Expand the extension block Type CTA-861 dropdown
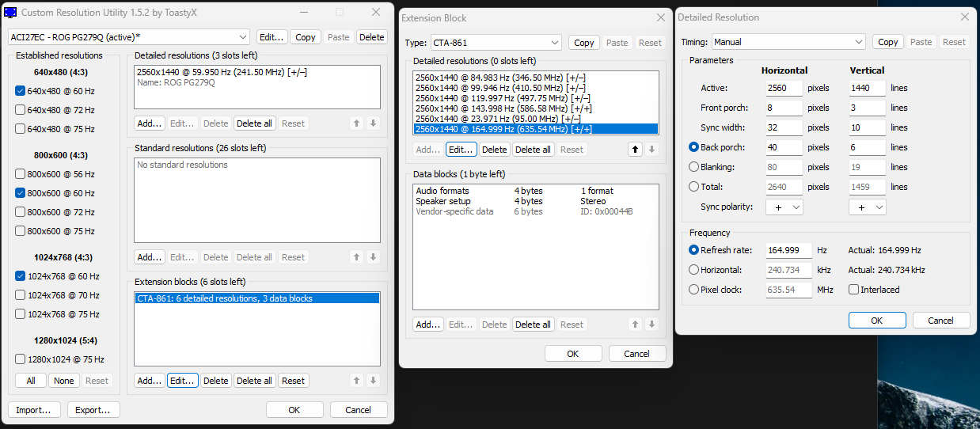The height and width of the screenshot is (429, 980). (x=496, y=43)
